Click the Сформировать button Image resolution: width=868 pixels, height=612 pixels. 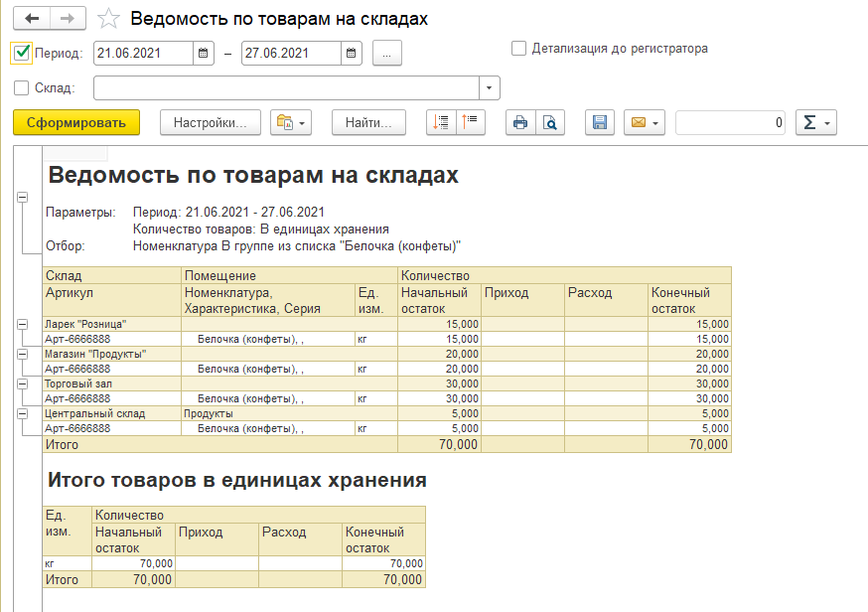pos(76,122)
